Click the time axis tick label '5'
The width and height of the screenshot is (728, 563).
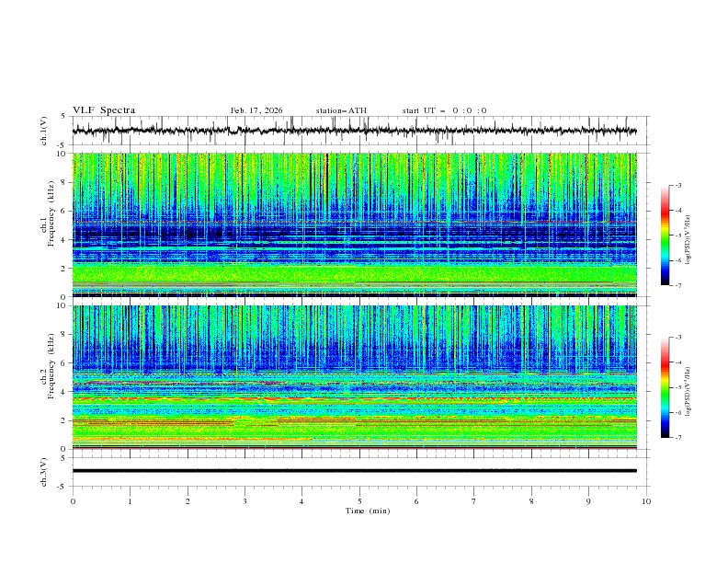click(x=359, y=501)
